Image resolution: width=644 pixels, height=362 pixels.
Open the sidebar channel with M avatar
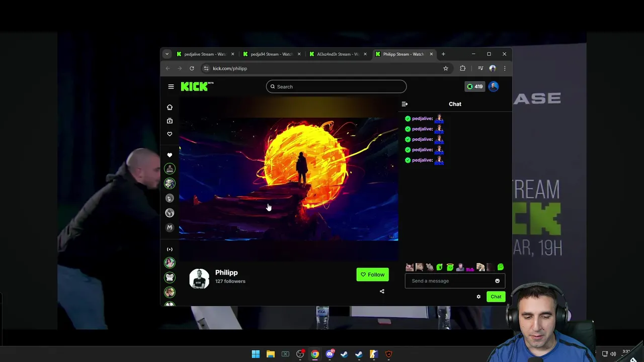tap(170, 228)
